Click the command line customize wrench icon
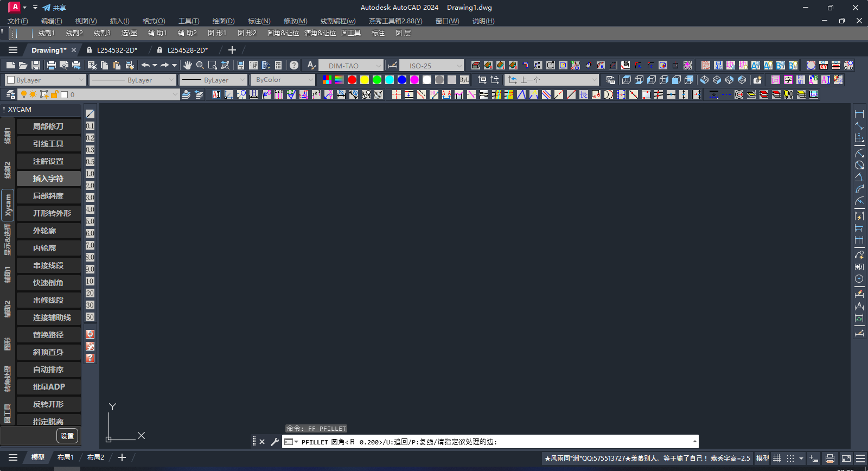Viewport: 868px width, 471px height. [275, 442]
